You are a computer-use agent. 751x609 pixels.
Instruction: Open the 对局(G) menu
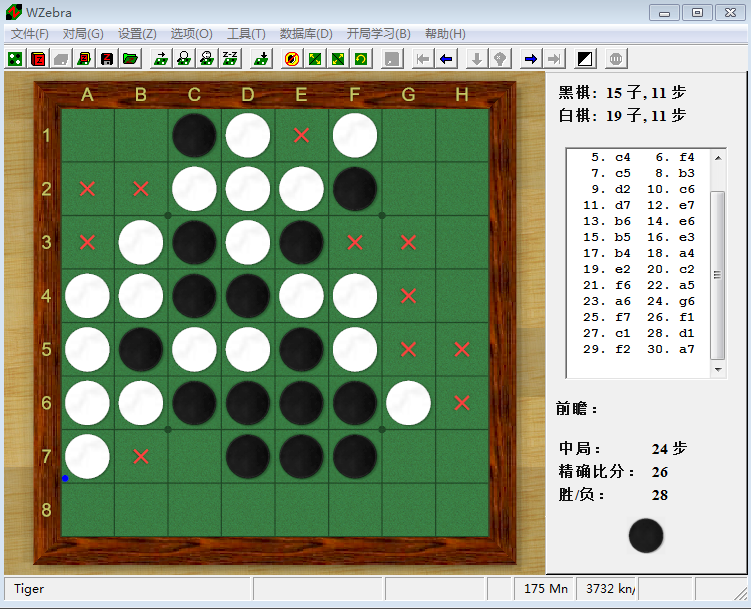(x=83, y=34)
